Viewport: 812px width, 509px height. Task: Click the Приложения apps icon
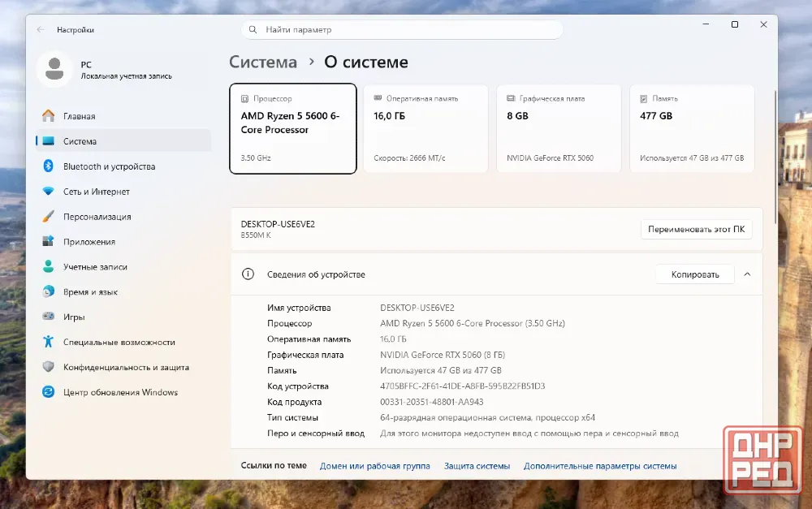click(48, 241)
